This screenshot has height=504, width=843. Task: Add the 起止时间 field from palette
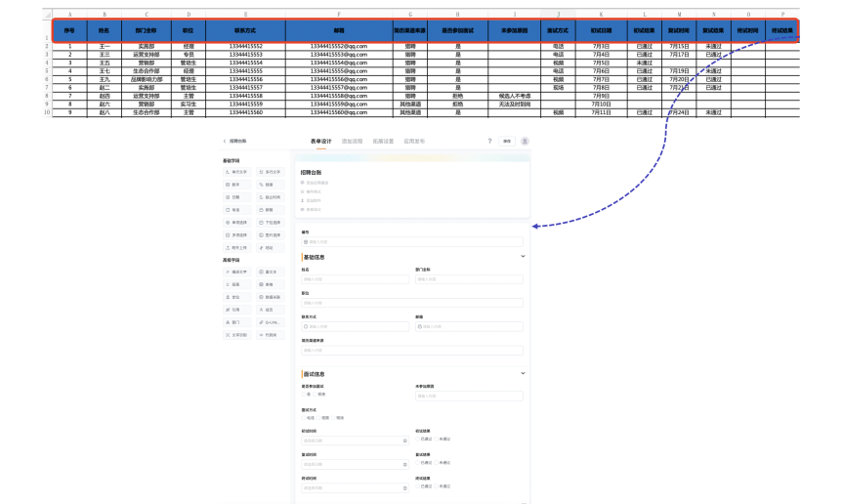pos(271,197)
